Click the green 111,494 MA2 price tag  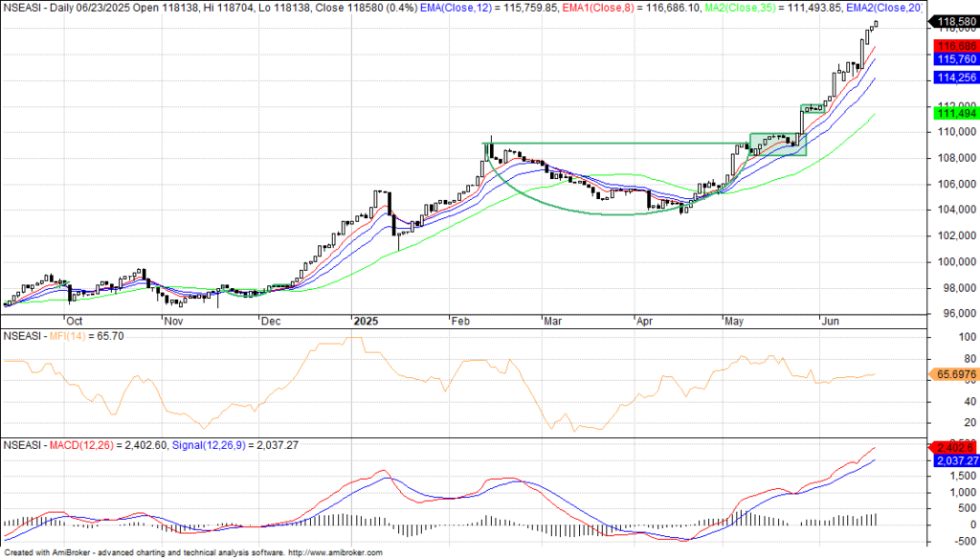pos(954,113)
